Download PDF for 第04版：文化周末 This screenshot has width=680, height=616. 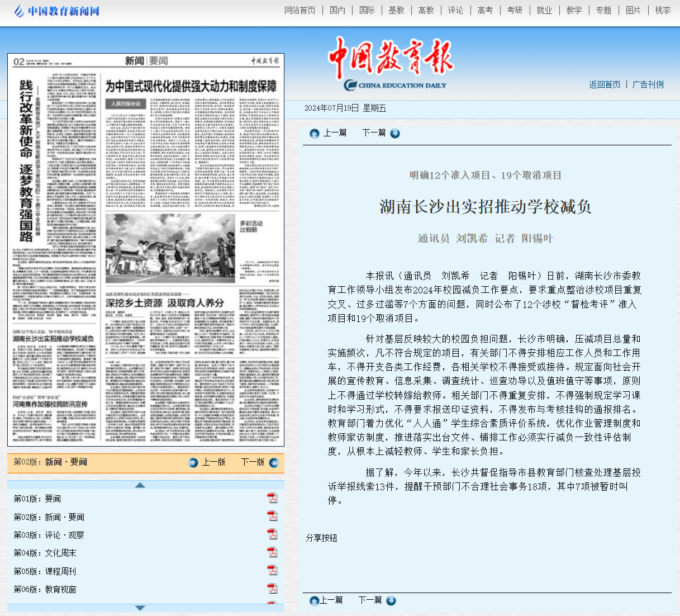(272, 552)
